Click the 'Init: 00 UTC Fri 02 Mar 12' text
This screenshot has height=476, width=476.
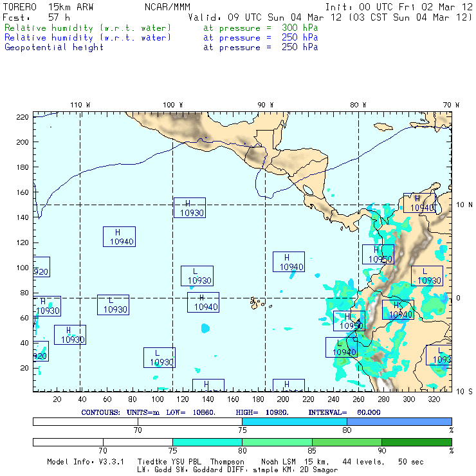tap(399, 7)
